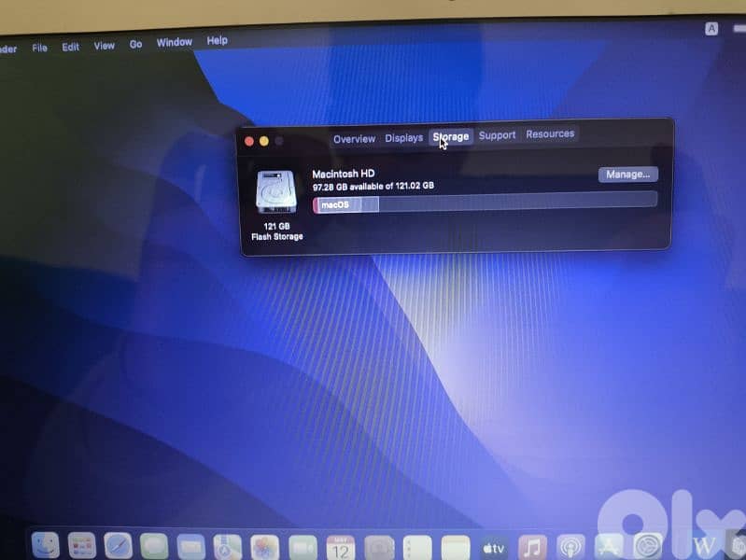The image size is (746, 560).
Task: Open the Go menu
Action: [x=135, y=44]
